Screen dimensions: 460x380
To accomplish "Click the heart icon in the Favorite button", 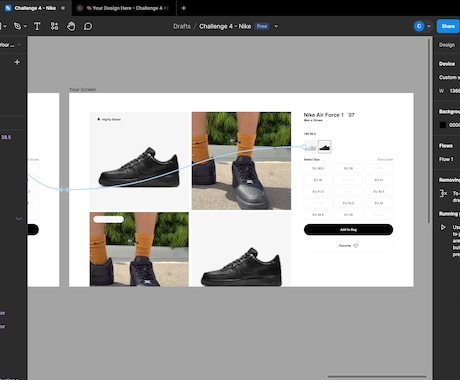I will click(356, 246).
